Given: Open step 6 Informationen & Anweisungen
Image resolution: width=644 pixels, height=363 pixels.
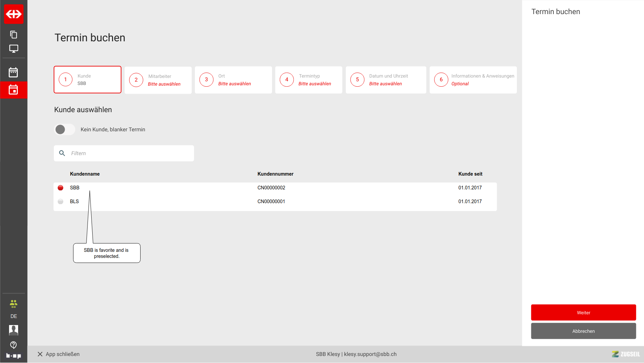Looking at the screenshot, I should click(473, 80).
